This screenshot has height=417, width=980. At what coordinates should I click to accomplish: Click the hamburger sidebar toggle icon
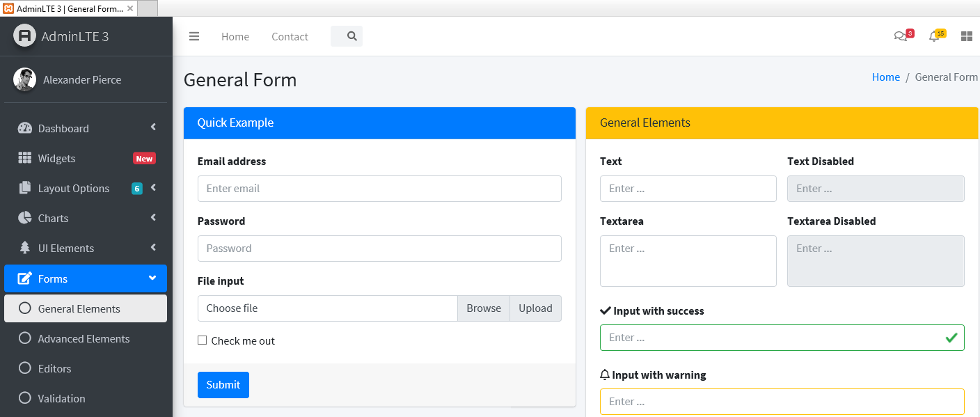point(194,37)
